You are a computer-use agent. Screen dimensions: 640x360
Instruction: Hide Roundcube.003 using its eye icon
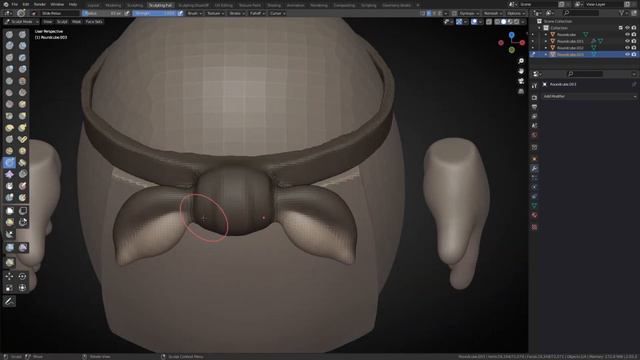[627, 54]
